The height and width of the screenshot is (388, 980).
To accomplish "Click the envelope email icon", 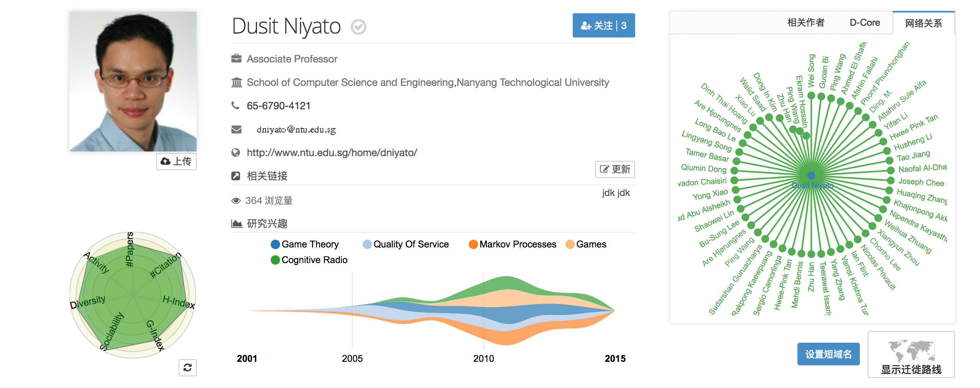I will pos(236,129).
